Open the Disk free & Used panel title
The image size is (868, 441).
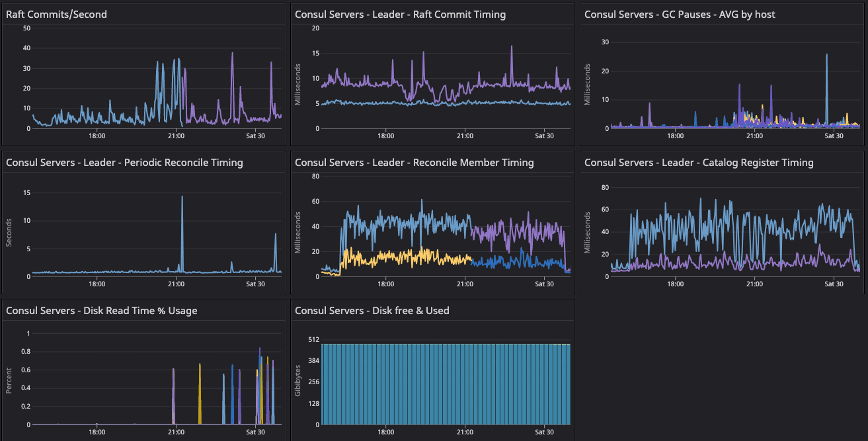(x=372, y=311)
